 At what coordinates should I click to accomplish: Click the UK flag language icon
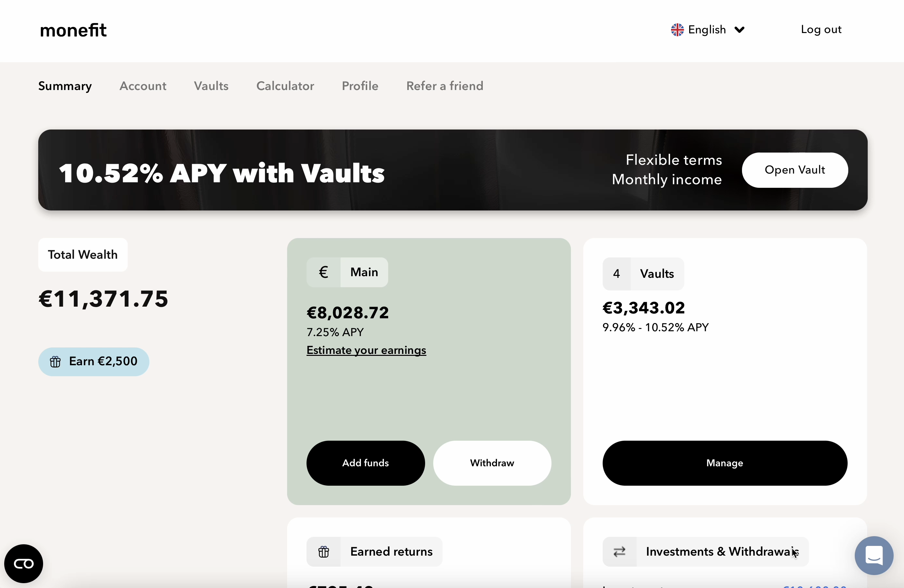(x=677, y=29)
